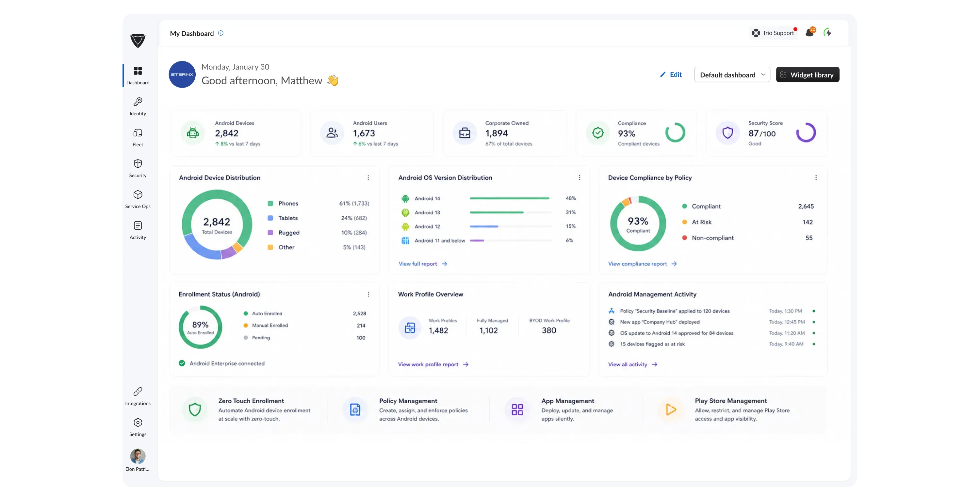The height and width of the screenshot is (502, 980).
Task: Click the lightning quick-actions icon
Action: pos(827,33)
